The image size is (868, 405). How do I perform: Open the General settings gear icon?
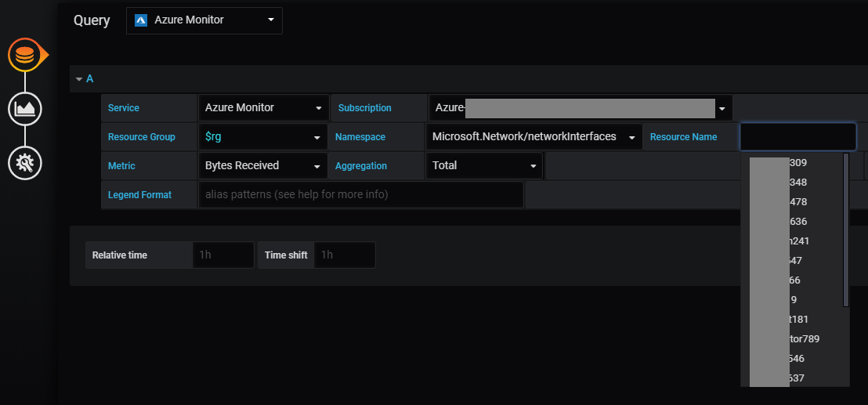tap(25, 163)
